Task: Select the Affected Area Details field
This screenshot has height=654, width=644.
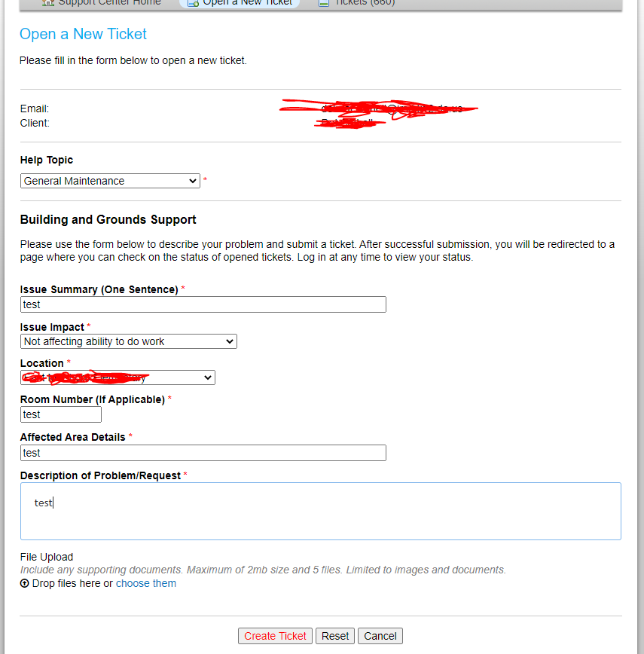Action: (203, 453)
